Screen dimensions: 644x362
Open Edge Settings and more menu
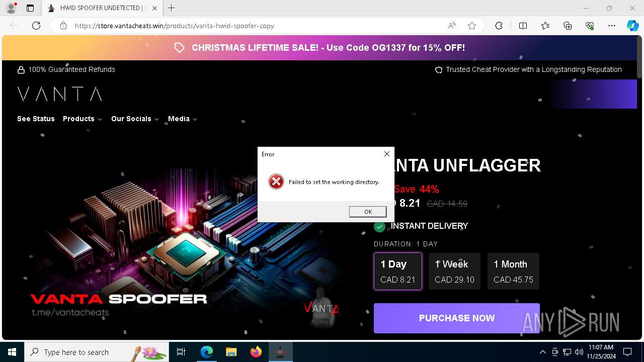[x=612, y=26]
